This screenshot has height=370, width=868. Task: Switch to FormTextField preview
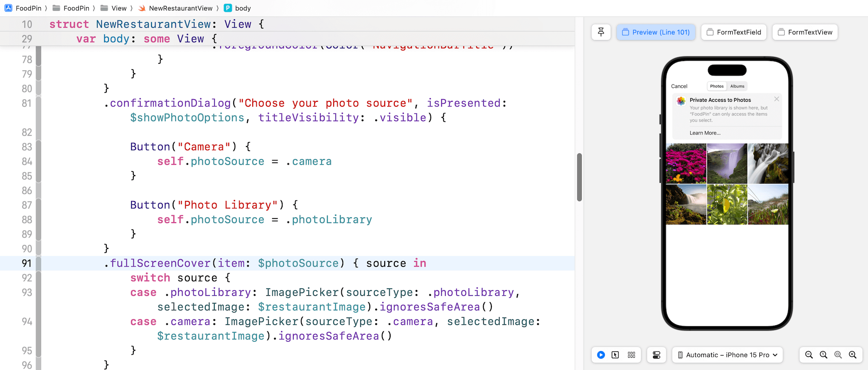coord(734,32)
